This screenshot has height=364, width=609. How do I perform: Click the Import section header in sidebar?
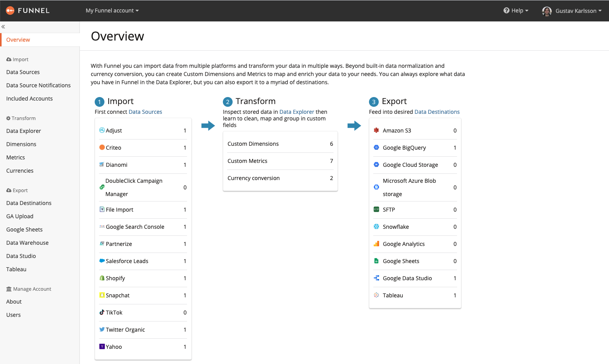click(18, 59)
